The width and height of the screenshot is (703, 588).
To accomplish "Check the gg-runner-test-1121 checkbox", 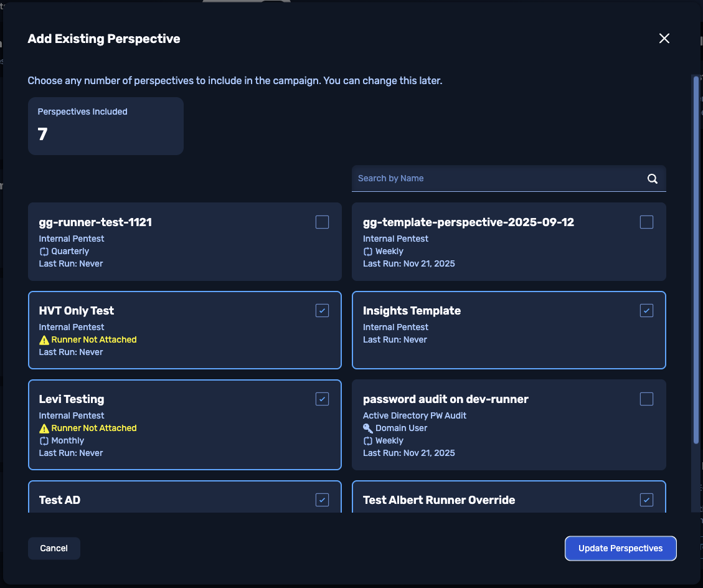I will tap(322, 222).
